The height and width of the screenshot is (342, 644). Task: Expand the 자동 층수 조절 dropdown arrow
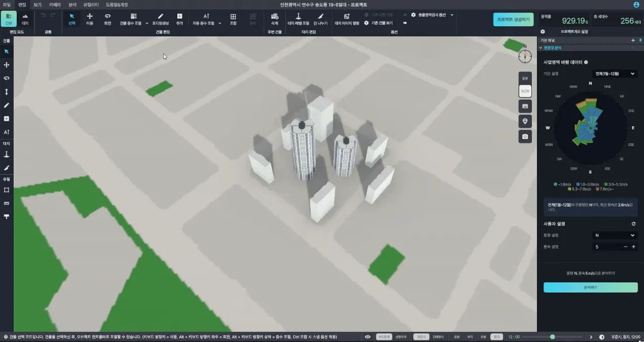[220, 23]
